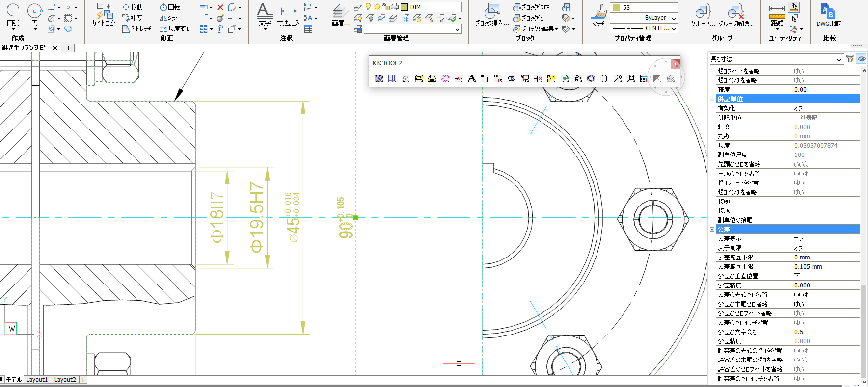The height and width of the screenshot is (387, 868).
Task: Open the 長さ寸法 object type dropdown
Action: point(839,59)
